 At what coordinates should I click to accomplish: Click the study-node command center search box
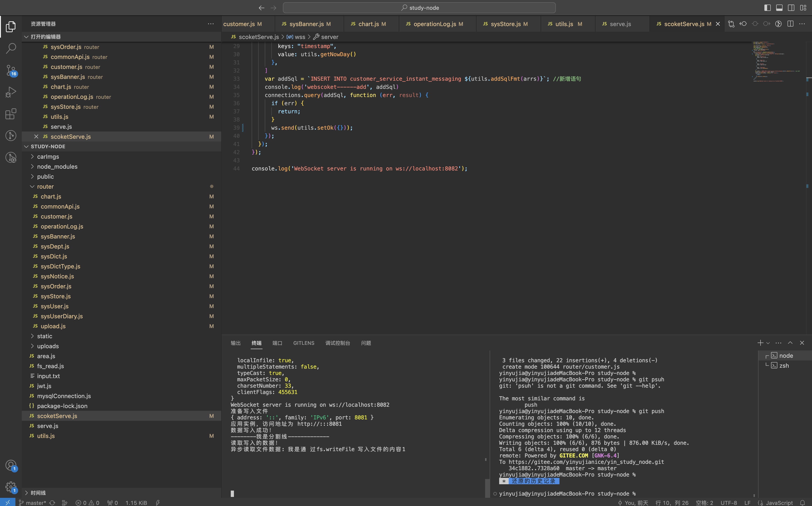(419, 8)
